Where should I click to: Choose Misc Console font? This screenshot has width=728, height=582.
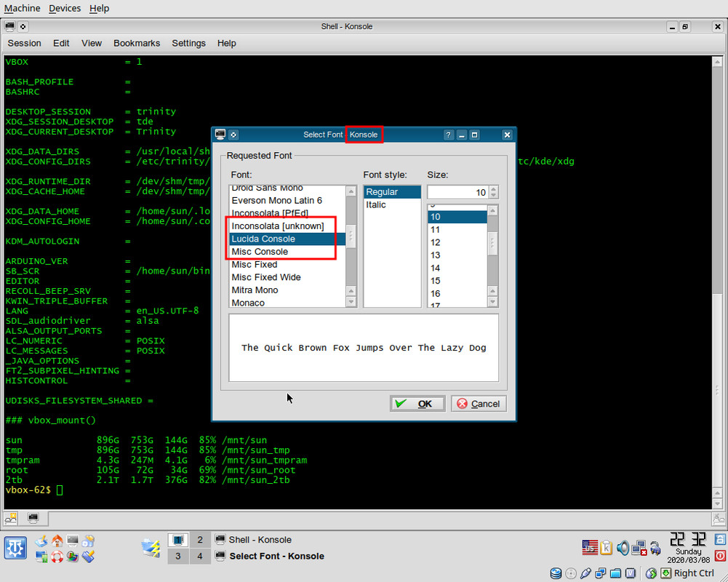[287, 252]
